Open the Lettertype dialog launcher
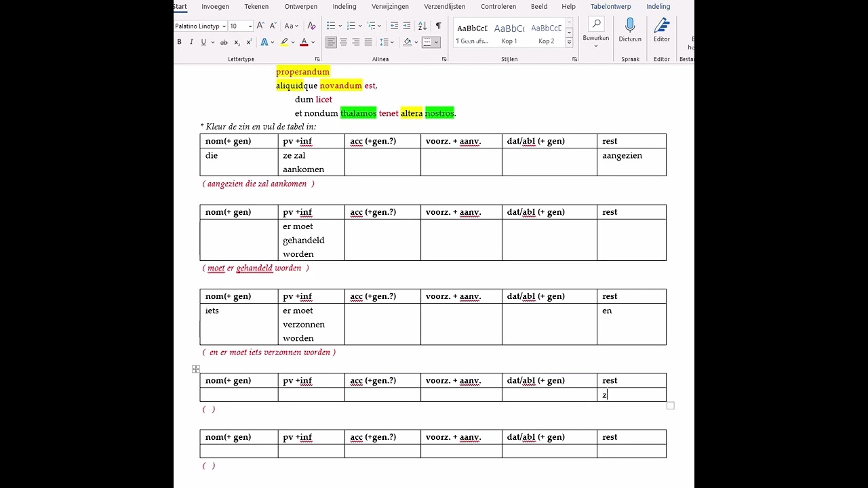Image resolution: width=868 pixels, height=488 pixels. click(317, 59)
